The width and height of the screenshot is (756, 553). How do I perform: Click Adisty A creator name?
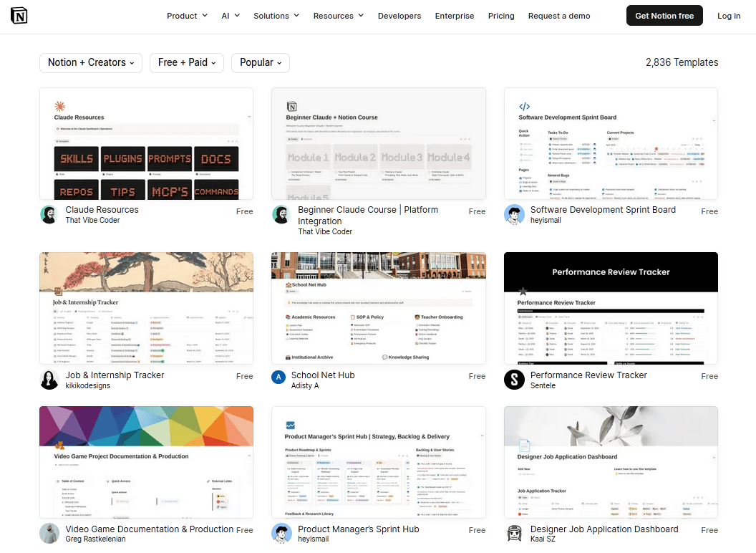click(305, 385)
